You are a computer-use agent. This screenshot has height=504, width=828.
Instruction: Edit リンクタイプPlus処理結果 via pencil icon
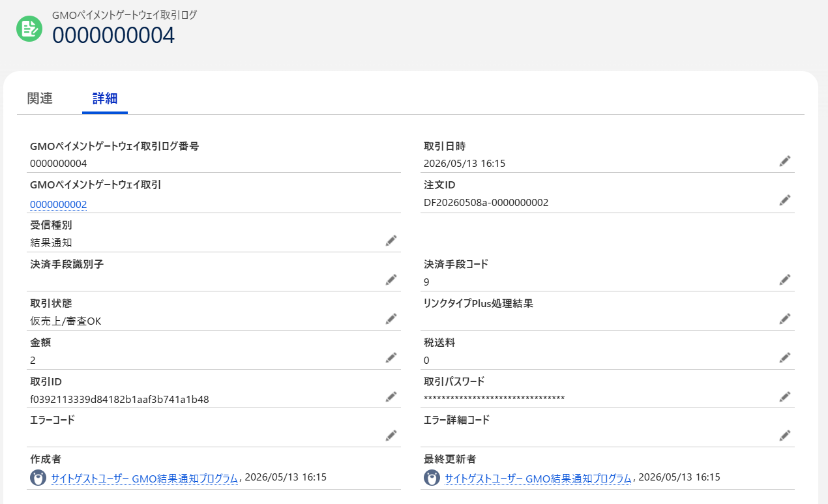785,319
